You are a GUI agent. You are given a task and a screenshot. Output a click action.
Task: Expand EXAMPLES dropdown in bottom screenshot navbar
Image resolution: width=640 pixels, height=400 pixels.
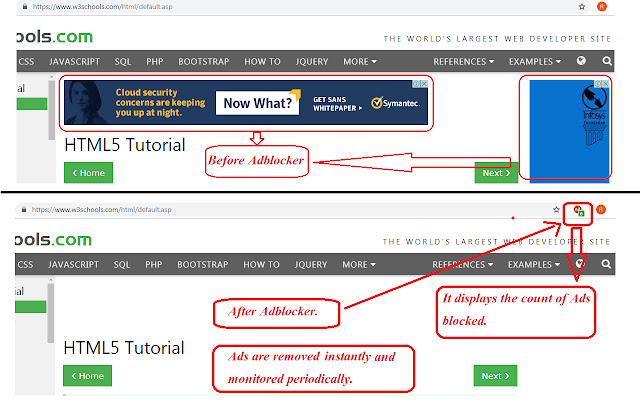pyautogui.click(x=534, y=264)
